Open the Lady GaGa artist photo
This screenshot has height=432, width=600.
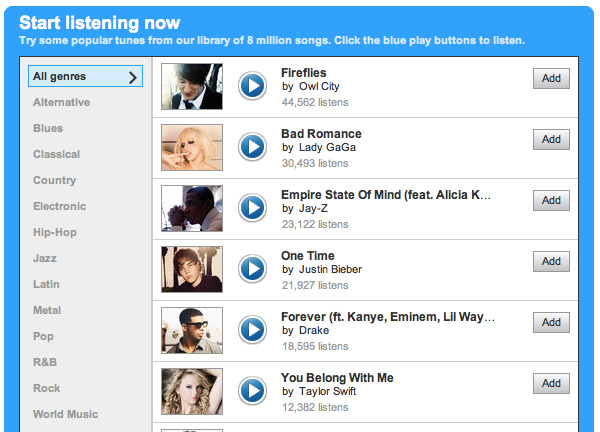pyautogui.click(x=191, y=148)
